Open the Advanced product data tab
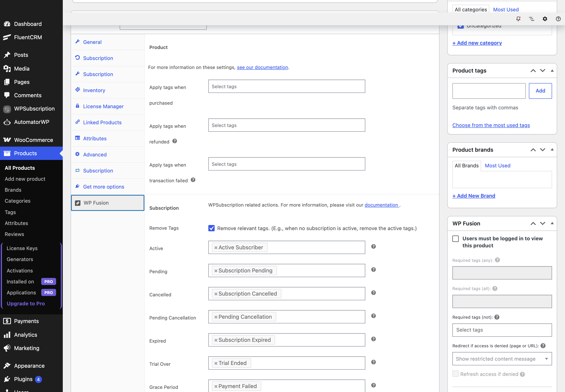Screen dimensions: 565x392 pyautogui.click(x=108, y=154)
